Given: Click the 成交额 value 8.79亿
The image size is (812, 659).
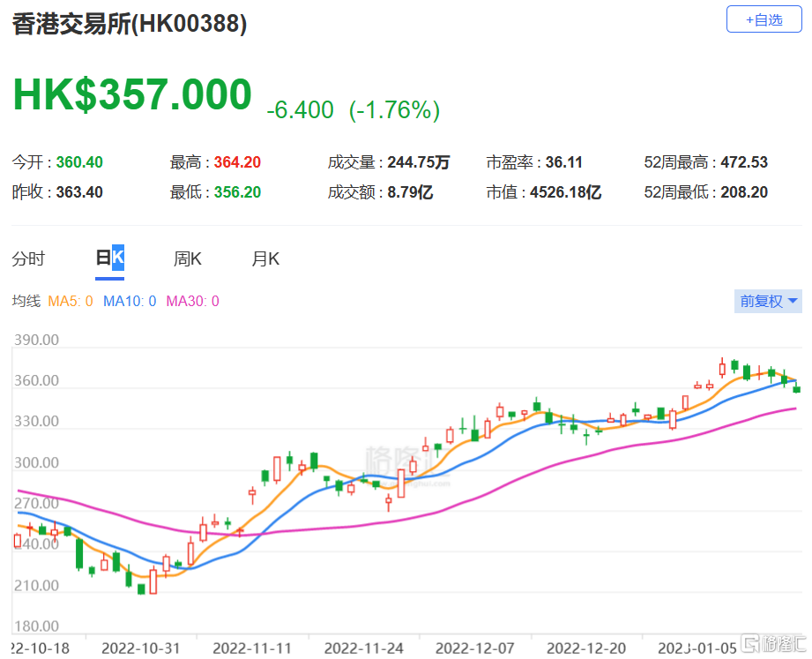Looking at the screenshot, I should [x=410, y=192].
